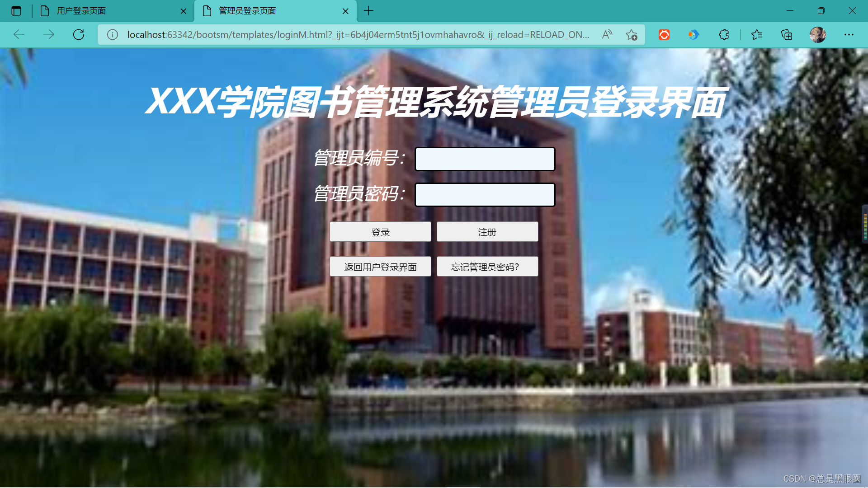Screen dimensions: 868x488
Task: Click the 注册 button
Action: [x=487, y=232]
